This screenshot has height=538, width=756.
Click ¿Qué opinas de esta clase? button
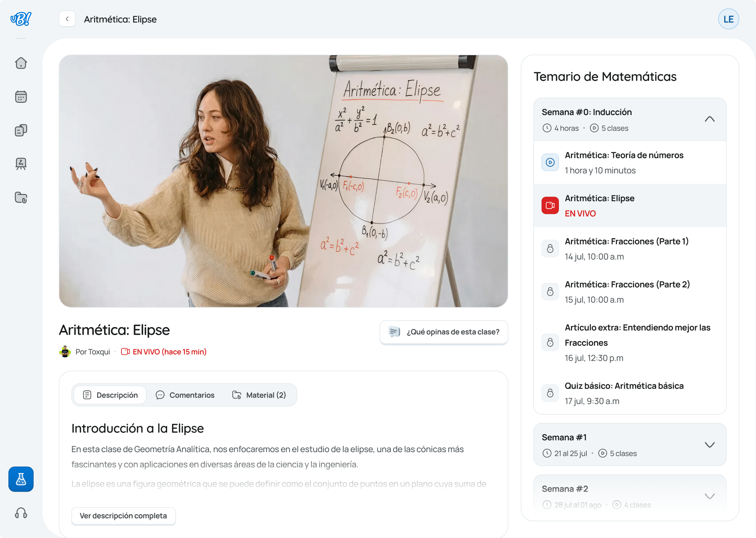click(x=444, y=332)
